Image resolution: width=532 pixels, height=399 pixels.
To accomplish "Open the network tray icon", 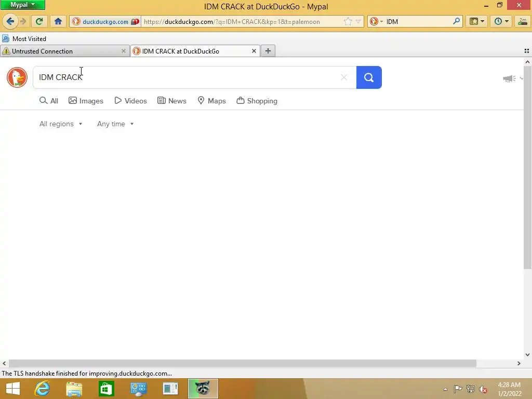I will point(470,389).
